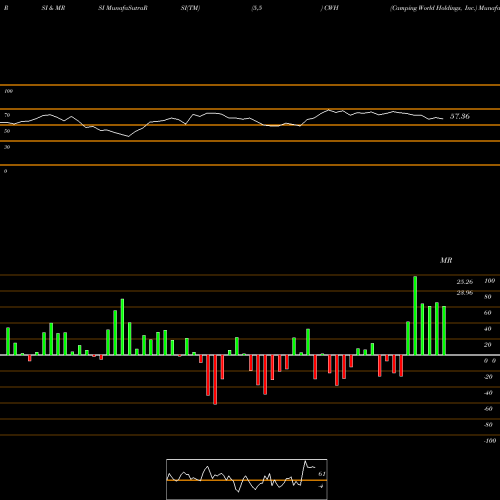Click the 'CWH' ticker symbol text
Screen dimensions: 500x500
331,8
